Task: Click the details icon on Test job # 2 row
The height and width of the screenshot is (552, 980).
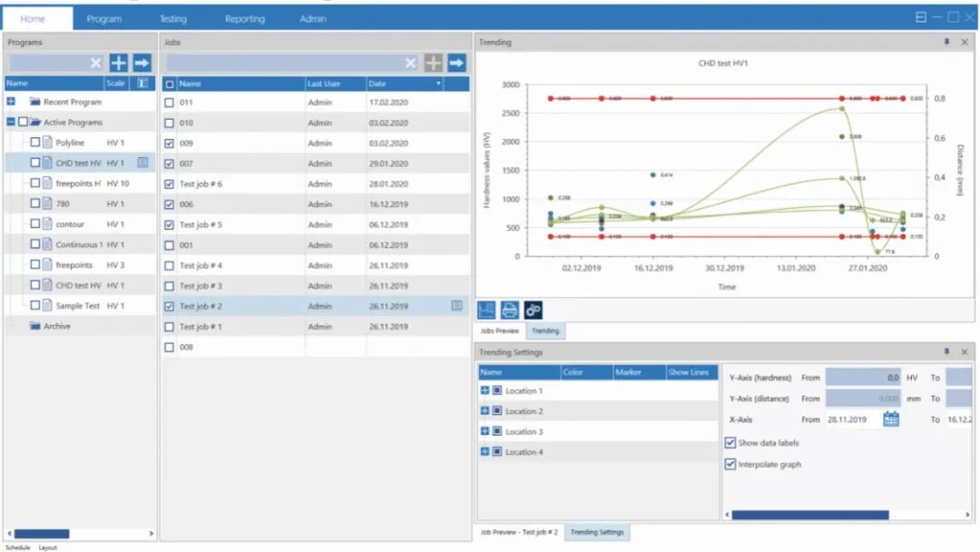Action: click(456, 306)
